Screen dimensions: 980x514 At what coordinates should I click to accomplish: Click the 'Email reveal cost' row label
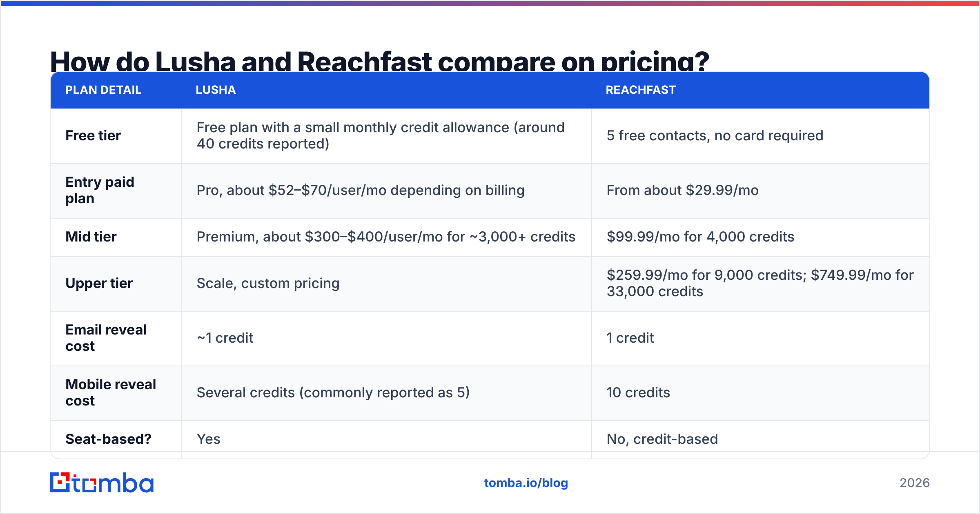click(x=106, y=338)
